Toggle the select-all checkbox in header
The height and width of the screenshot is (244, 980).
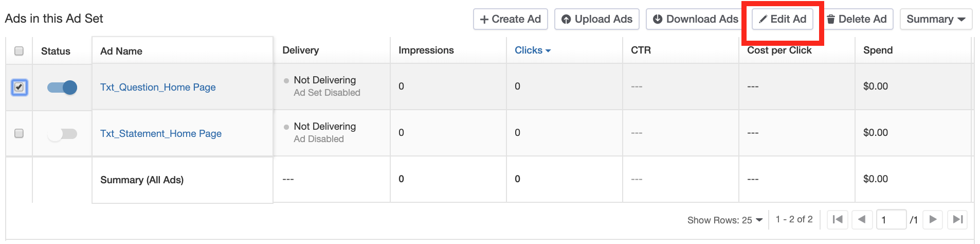19,51
